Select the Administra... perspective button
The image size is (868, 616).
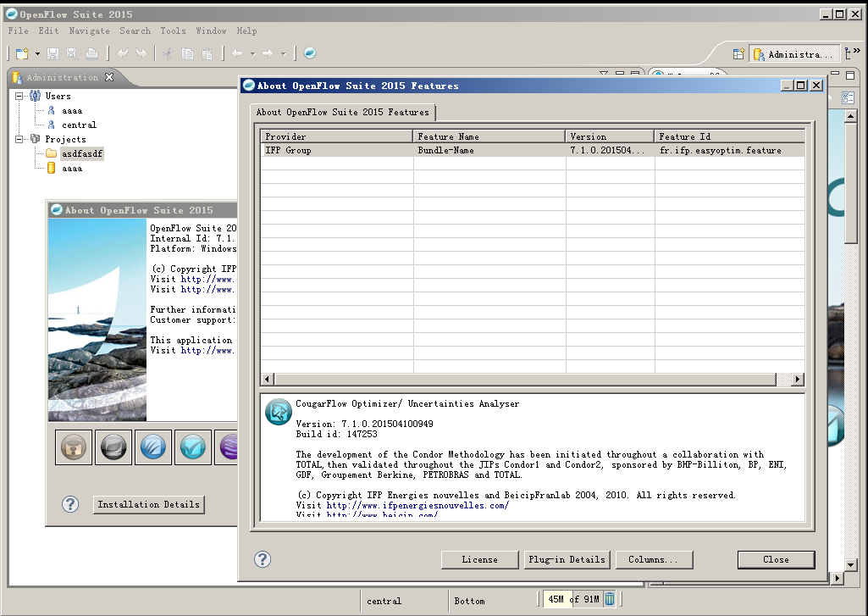tap(793, 54)
